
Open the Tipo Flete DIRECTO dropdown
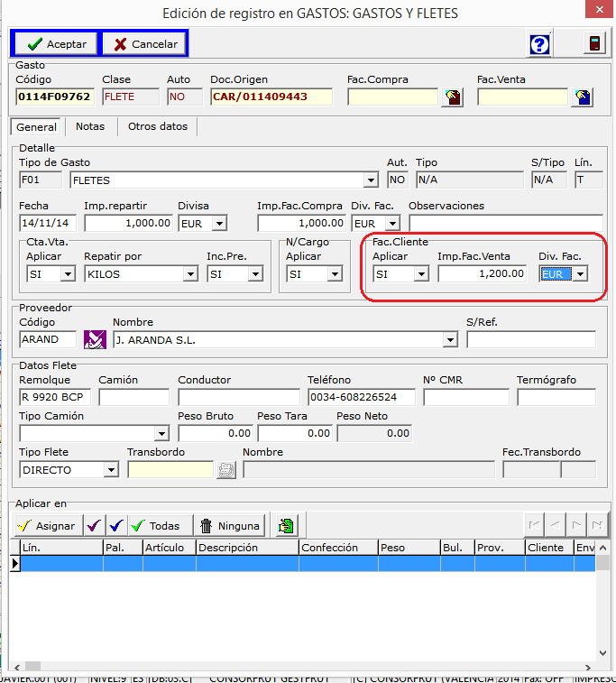[x=111, y=470]
